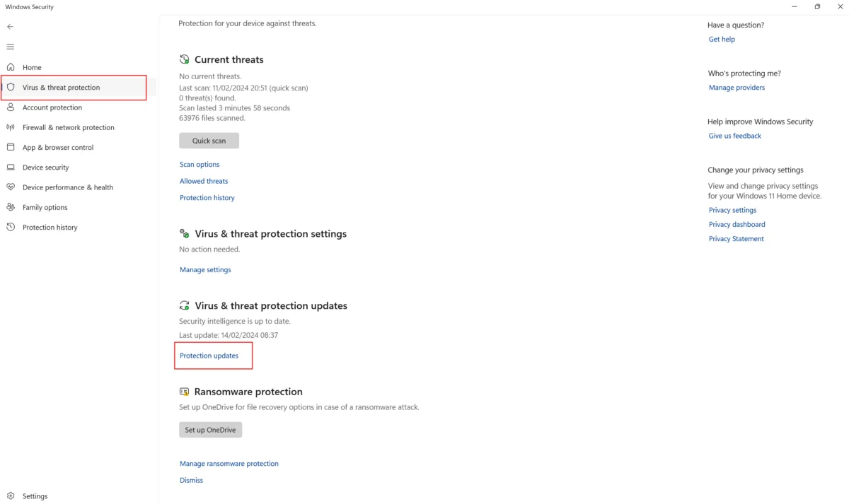Open the Allowed threats link
Viewport: 849px width, 504px height.
[x=204, y=181]
